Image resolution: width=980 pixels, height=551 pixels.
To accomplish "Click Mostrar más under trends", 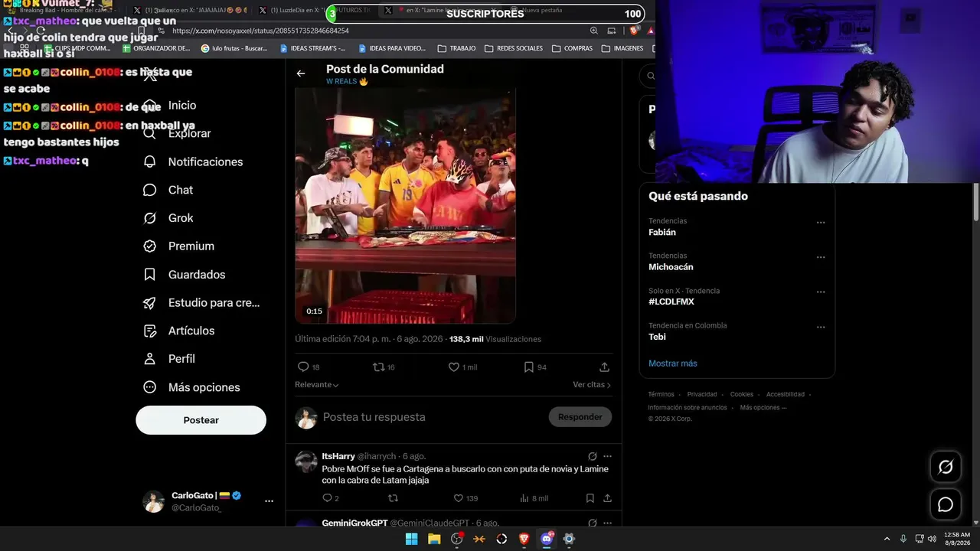I will click(672, 364).
